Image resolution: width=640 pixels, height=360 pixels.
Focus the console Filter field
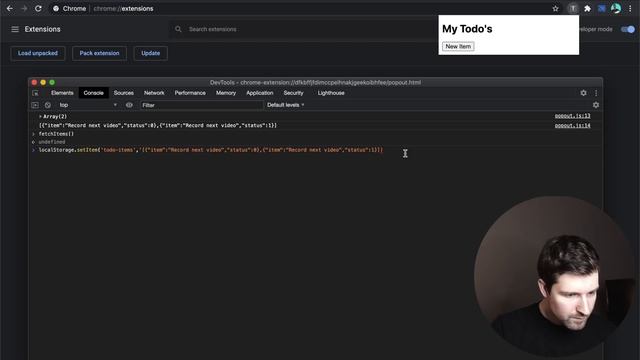tap(202, 105)
